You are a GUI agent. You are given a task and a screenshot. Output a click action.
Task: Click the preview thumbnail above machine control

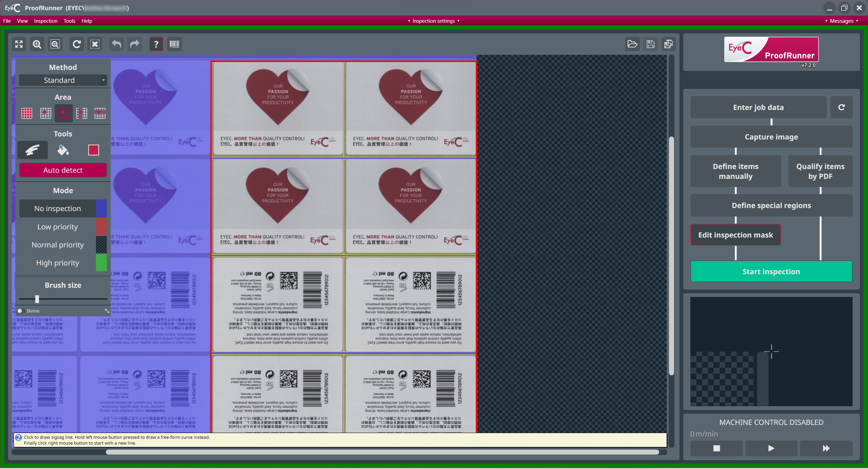771,352
